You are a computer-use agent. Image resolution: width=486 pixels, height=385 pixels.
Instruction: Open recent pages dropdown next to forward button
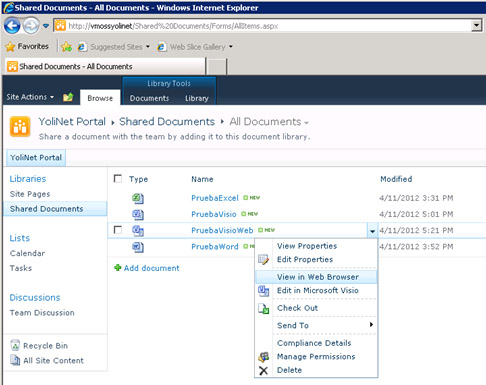(46, 26)
